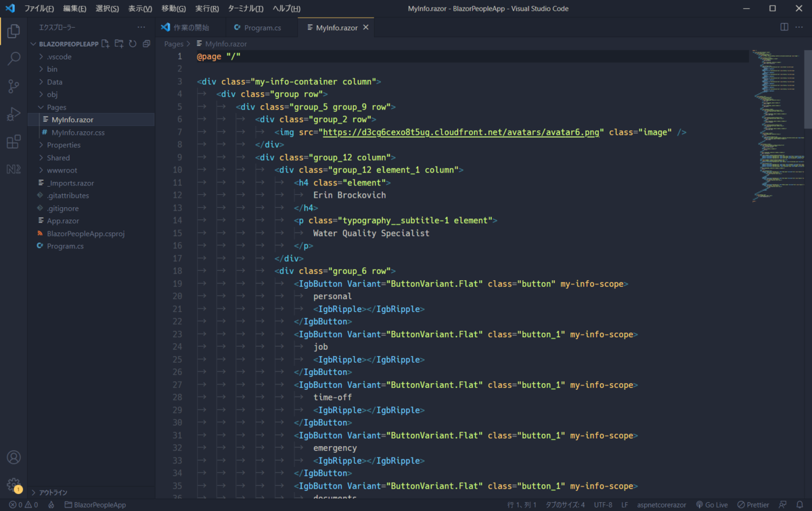
Task: Open editor more actions menu
Action: [800, 27]
